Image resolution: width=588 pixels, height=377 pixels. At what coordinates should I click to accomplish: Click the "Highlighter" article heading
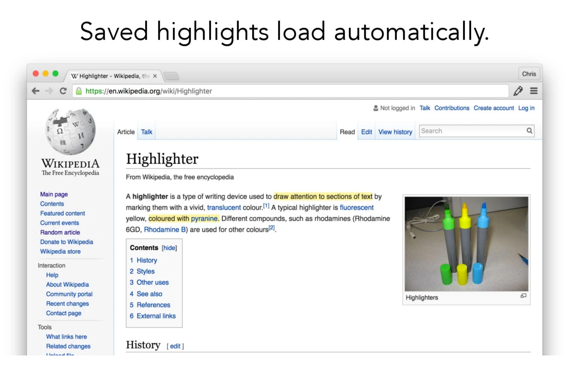coord(162,159)
